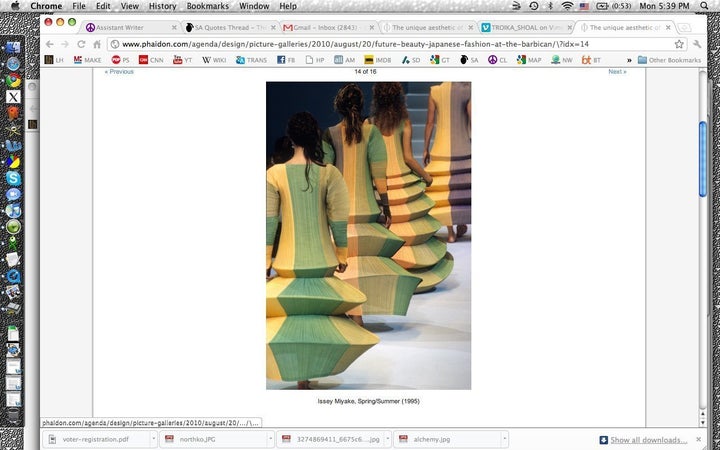Open the Bluetooth status menu

550,6
